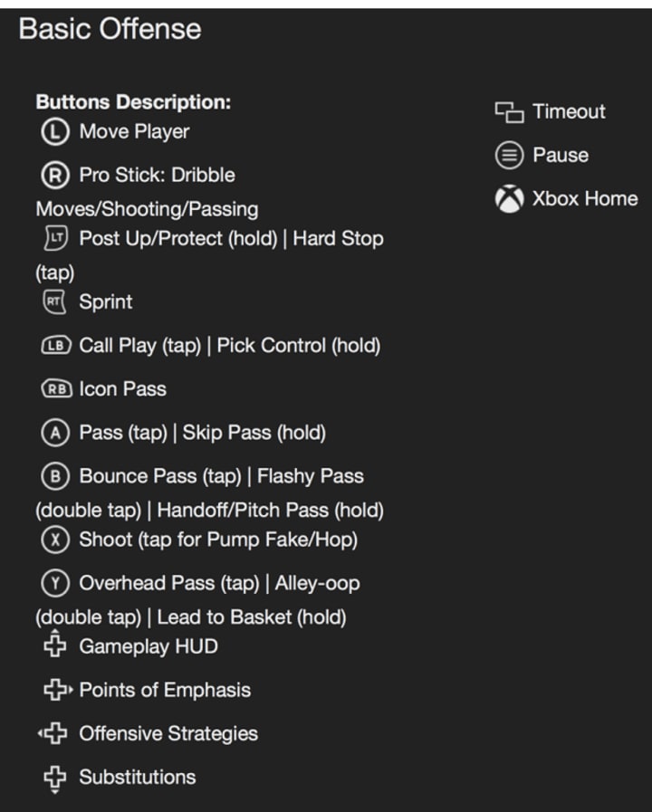Image resolution: width=652 pixels, height=812 pixels.
Task: Click the LB bumper Call Play icon
Action: [56, 346]
